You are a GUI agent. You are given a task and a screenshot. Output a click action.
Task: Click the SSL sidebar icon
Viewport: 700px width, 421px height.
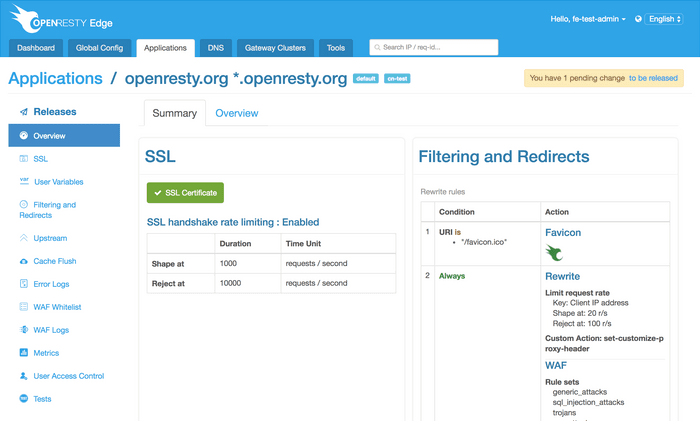click(x=24, y=158)
